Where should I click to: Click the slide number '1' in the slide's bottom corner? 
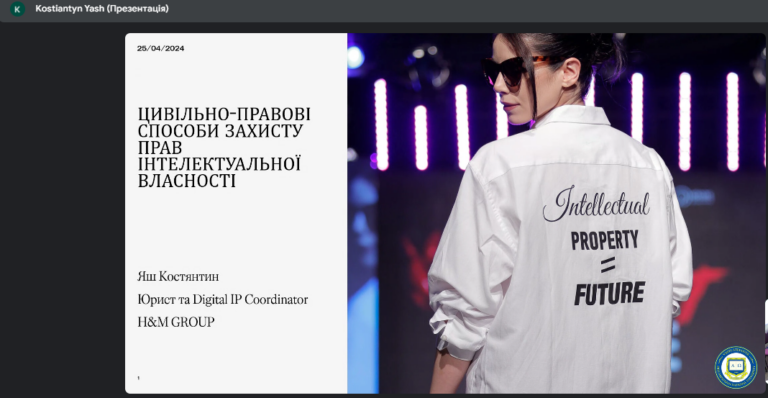click(139, 378)
